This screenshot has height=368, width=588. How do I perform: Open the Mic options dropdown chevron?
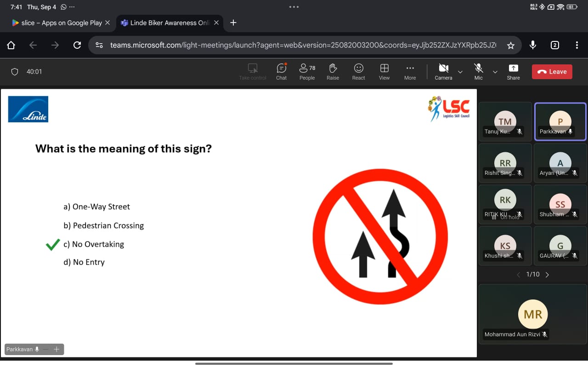click(495, 71)
